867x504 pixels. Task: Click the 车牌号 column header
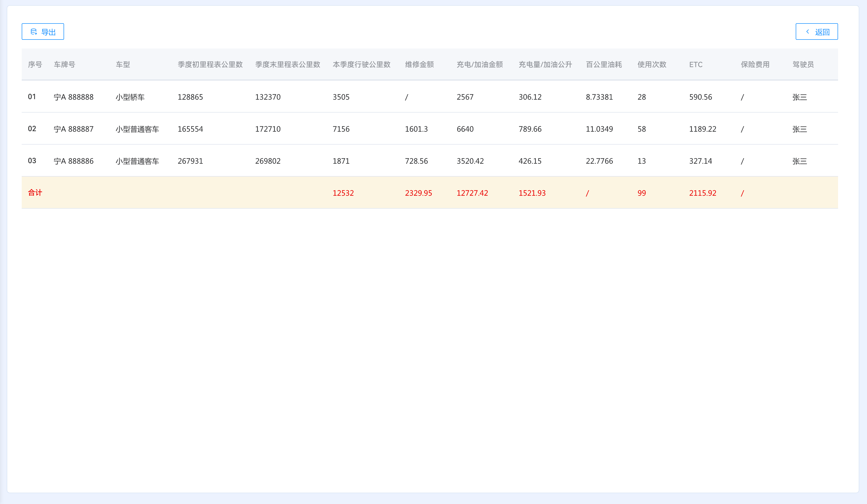[x=64, y=65]
